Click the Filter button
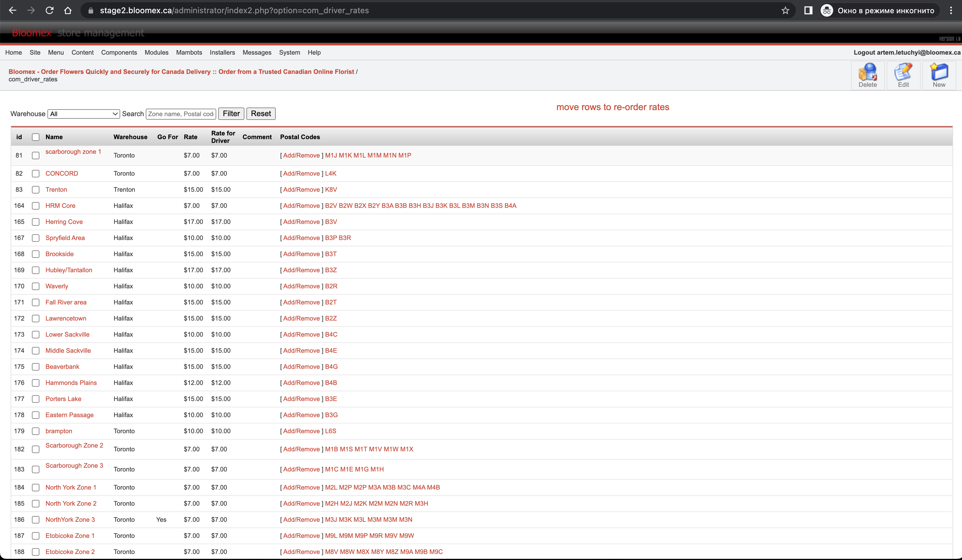The width and height of the screenshot is (962, 560). (x=231, y=114)
